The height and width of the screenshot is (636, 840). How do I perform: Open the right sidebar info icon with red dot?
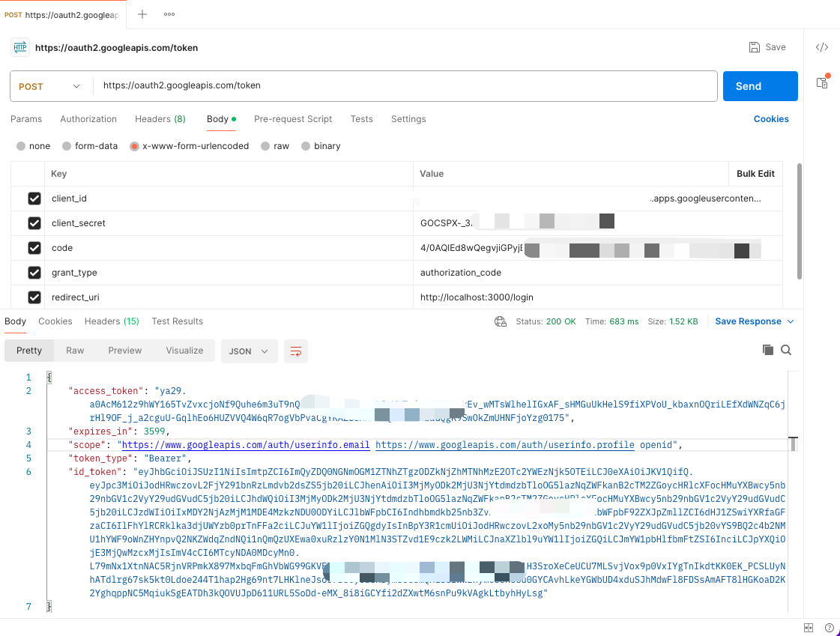pos(822,82)
